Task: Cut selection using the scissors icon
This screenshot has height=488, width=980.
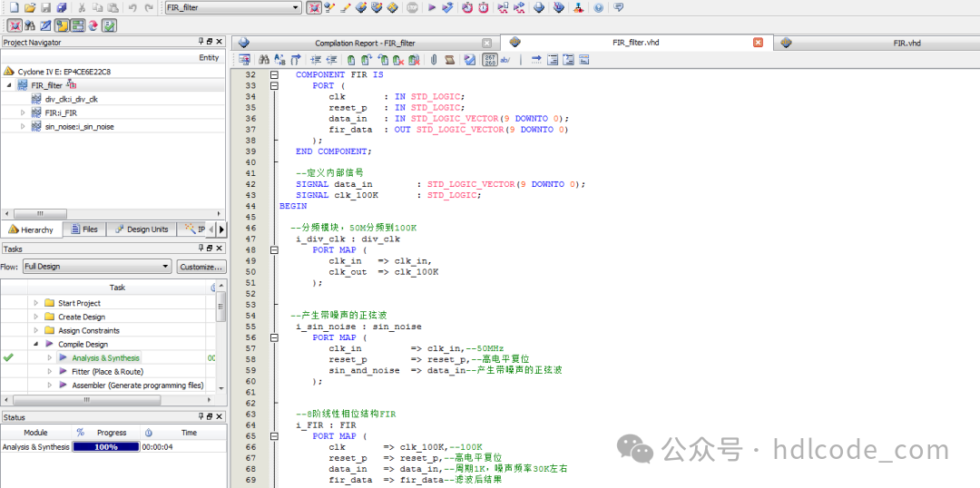Action: pos(82,8)
